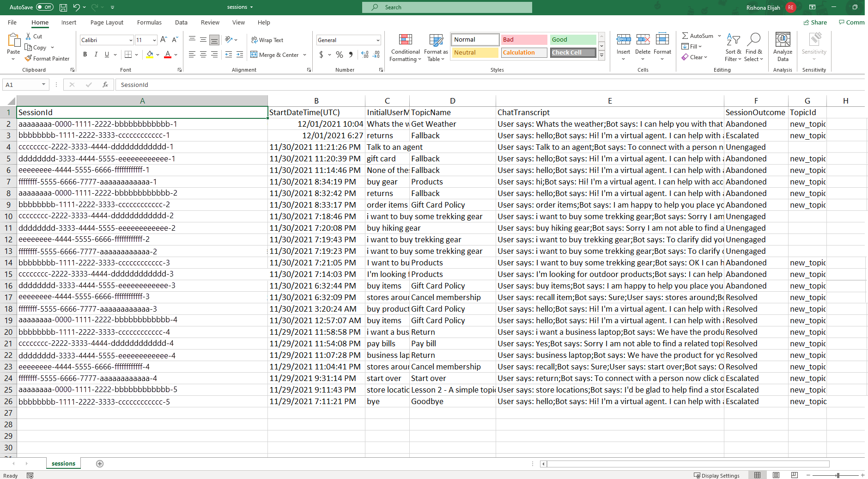Apply red Font Color A
Screen dimensions: 868x479
click(x=168, y=55)
